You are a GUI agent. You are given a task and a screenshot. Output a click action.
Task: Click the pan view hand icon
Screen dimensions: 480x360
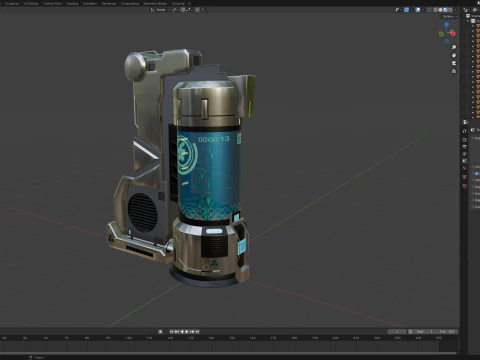coord(454,55)
